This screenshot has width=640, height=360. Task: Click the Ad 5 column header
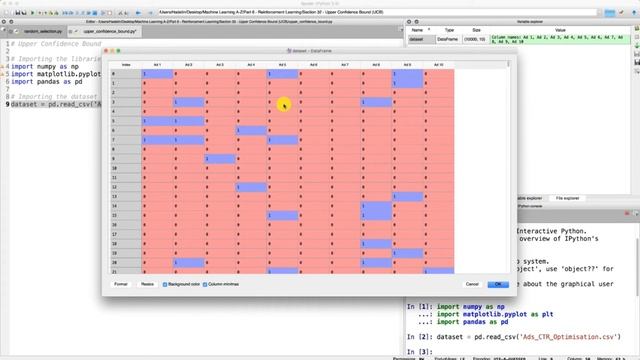pyautogui.click(x=282, y=65)
